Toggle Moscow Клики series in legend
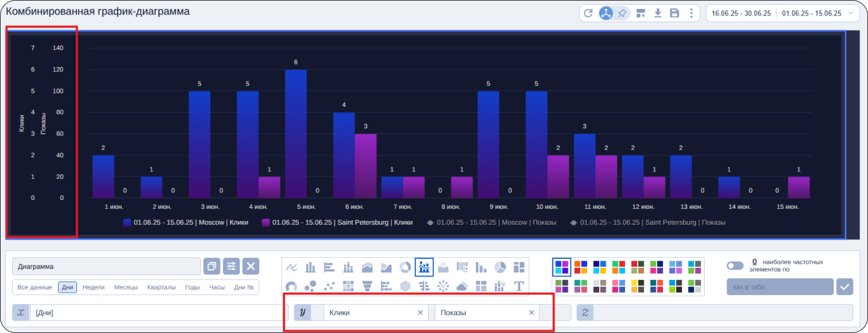Image resolution: width=868 pixels, height=333 pixels. (186, 222)
